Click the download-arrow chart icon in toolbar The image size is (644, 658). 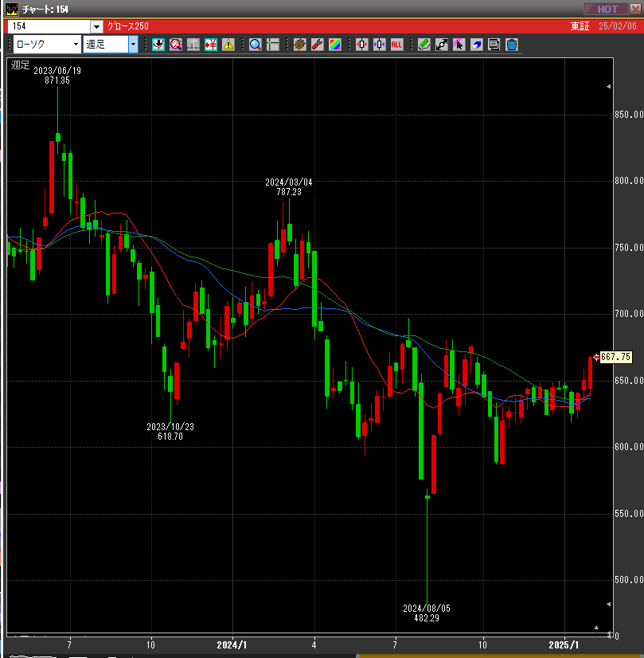point(158,45)
